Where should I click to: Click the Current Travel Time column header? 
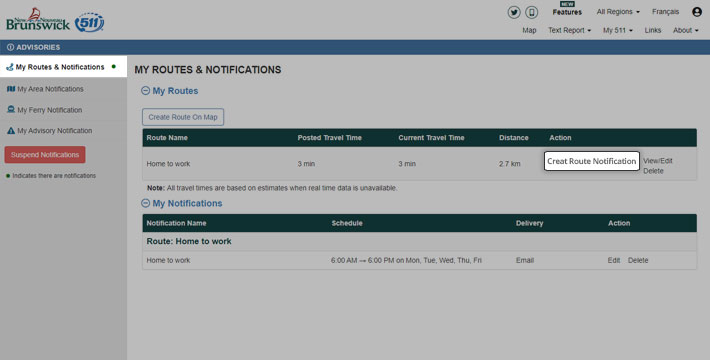(x=432, y=138)
